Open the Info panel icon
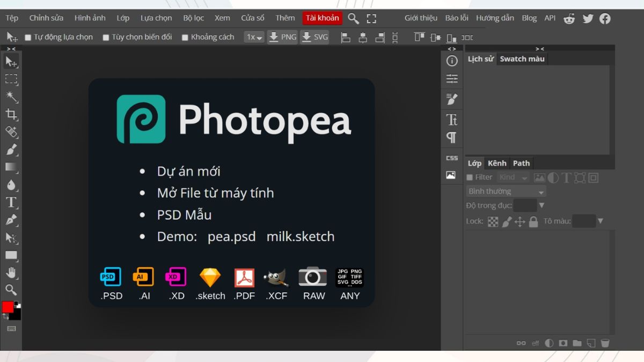Screen dimensions: 644x362 tap(452, 61)
